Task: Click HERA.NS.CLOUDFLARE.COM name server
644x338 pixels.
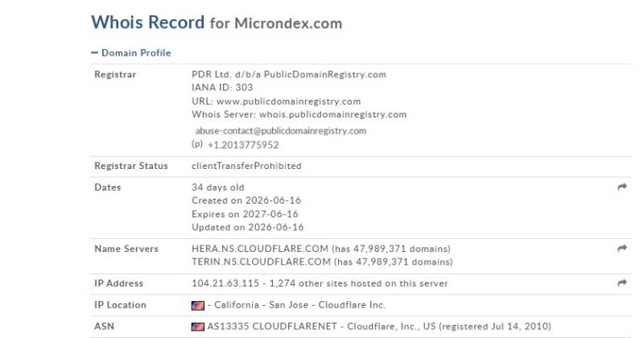Action: (260, 249)
